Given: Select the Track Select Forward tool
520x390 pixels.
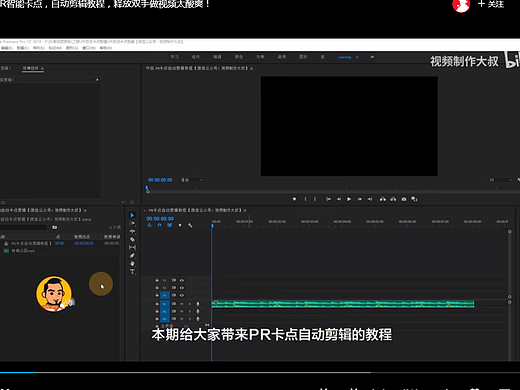Looking at the screenshot, I should 132,223.
